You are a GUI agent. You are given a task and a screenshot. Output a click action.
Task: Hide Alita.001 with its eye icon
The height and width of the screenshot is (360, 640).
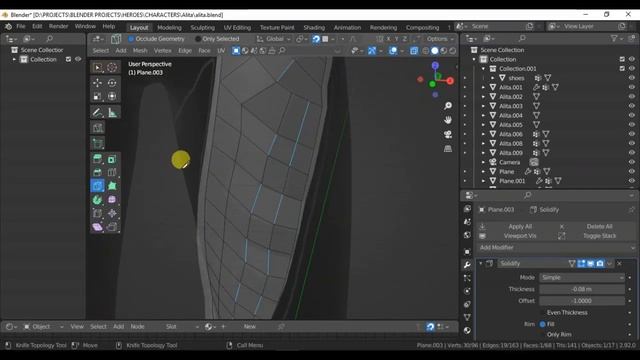point(631,87)
